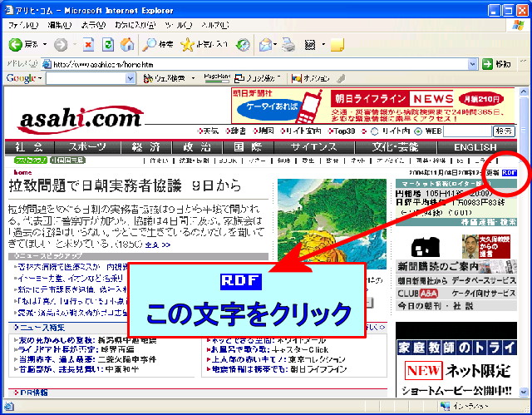The height and width of the screenshot is (415, 532).
Task: Click the Back arrow toolbar icon
Action: (x=15, y=44)
